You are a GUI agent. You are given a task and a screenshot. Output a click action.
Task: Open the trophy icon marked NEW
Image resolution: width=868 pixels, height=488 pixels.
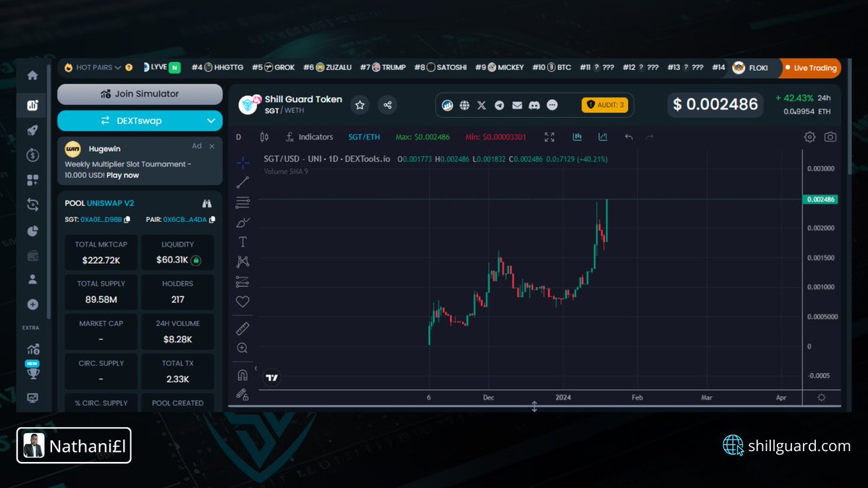point(32,372)
